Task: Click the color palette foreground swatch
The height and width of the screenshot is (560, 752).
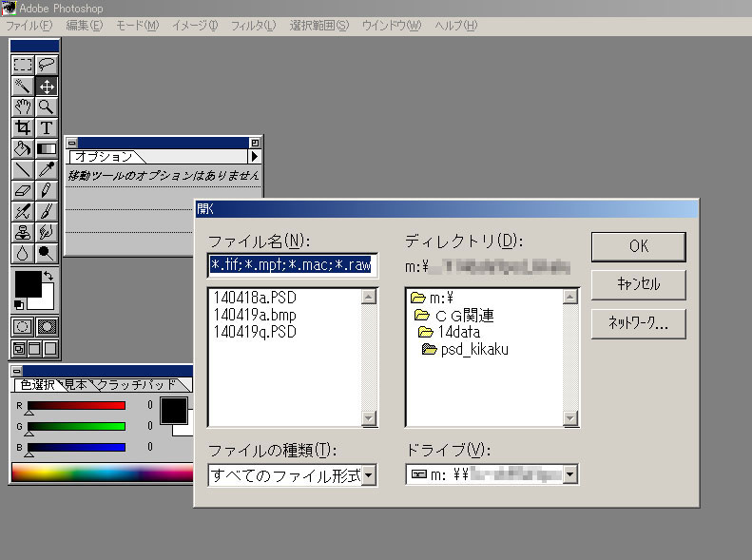Action: (174, 411)
